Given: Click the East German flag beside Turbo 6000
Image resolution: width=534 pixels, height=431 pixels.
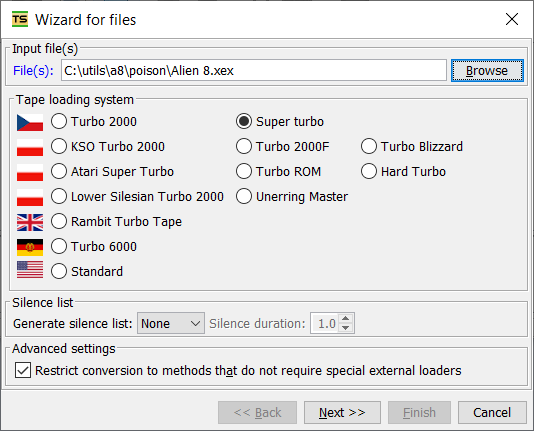Looking at the screenshot, I should click(30, 248).
